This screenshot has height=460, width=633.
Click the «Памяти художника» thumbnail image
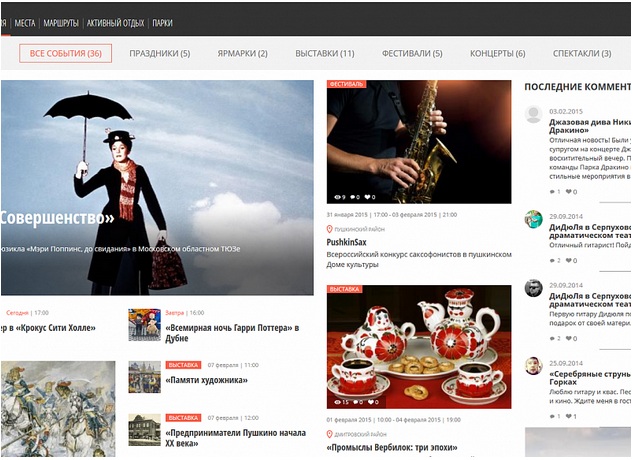(x=144, y=375)
